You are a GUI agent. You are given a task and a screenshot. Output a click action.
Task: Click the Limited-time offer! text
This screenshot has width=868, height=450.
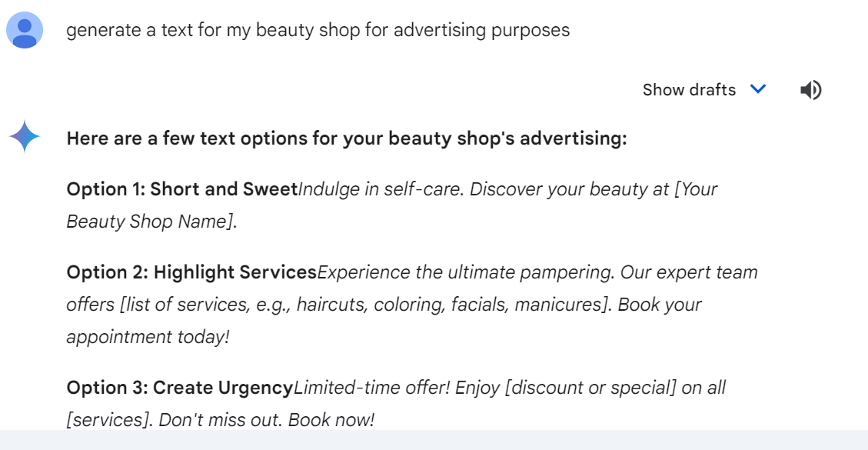(x=372, y=388)
